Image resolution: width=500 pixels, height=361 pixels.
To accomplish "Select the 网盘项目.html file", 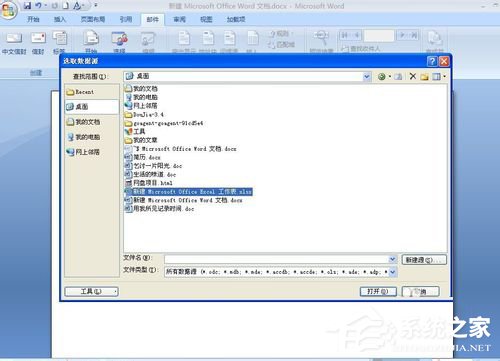I will [x=149, y=183].
